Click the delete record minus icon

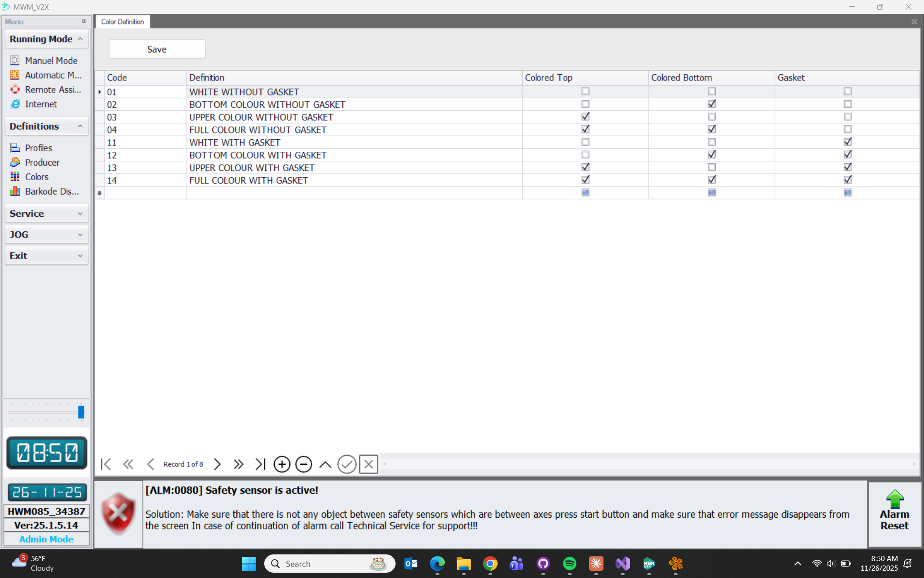[x=303, y=464]
